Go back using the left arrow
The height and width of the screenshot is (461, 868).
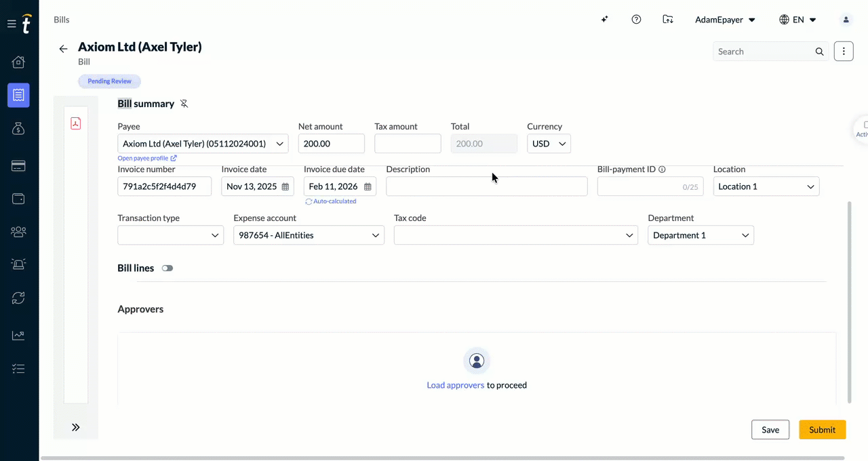coord(63,49)
